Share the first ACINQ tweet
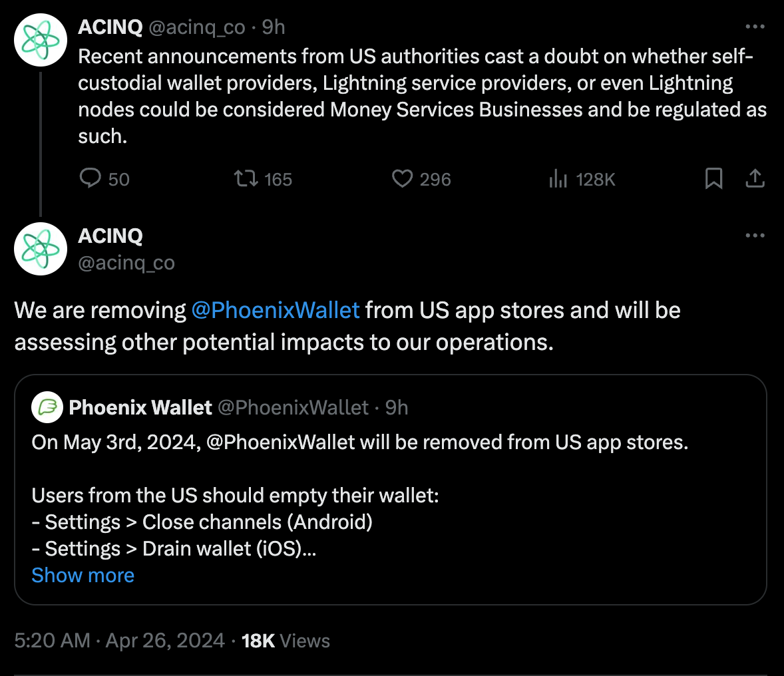Screen dimensions: 784x676 click(755, 179)
